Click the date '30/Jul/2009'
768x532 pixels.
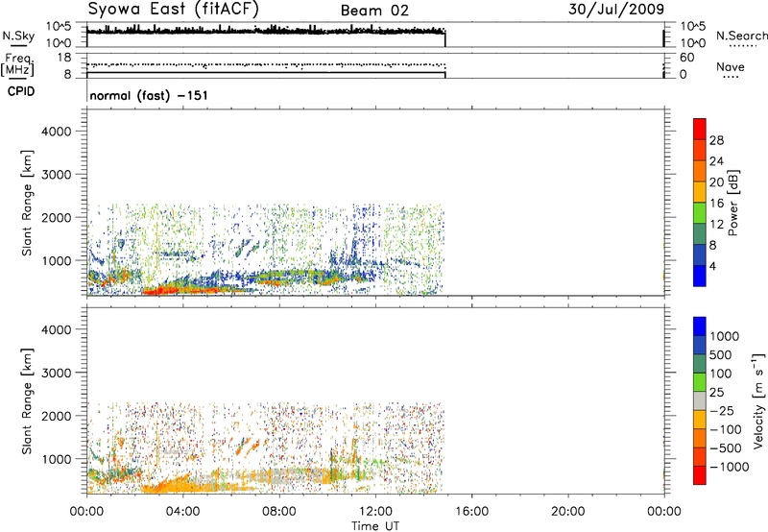click(x=616, y=9)
